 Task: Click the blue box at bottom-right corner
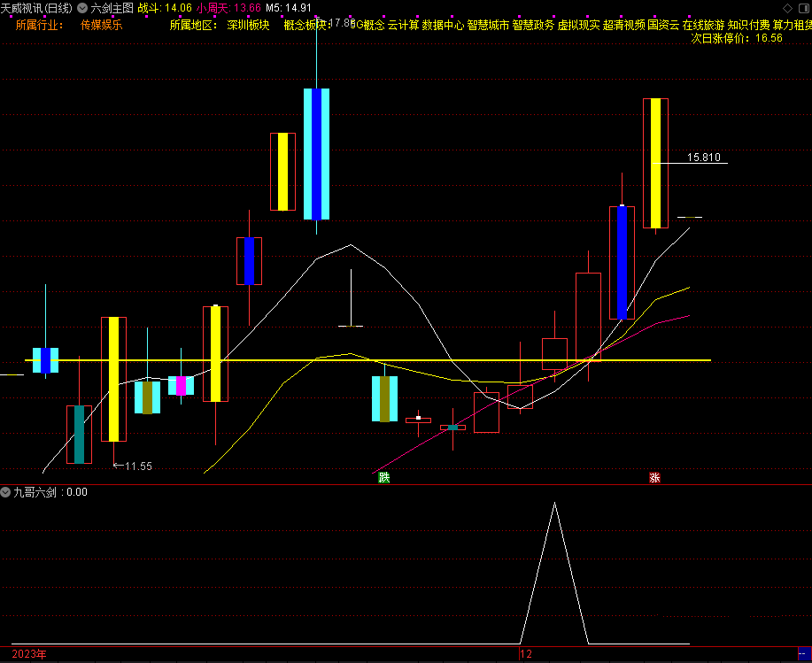[x=802, y=654]
